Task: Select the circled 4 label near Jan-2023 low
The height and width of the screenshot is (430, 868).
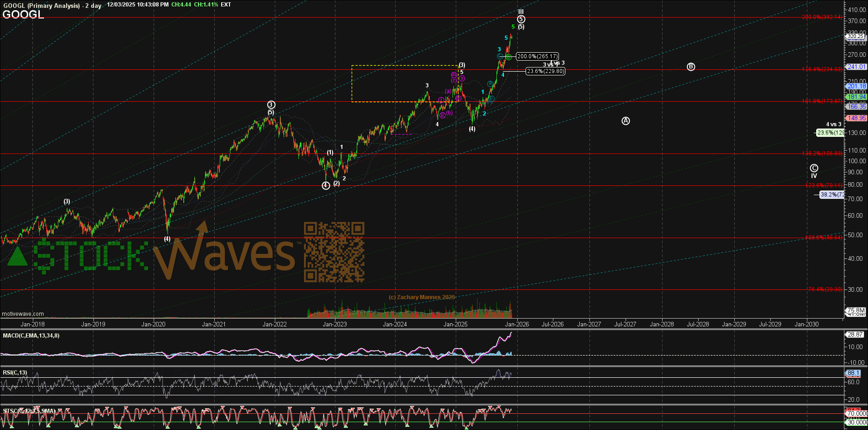Action: point(326,185)
